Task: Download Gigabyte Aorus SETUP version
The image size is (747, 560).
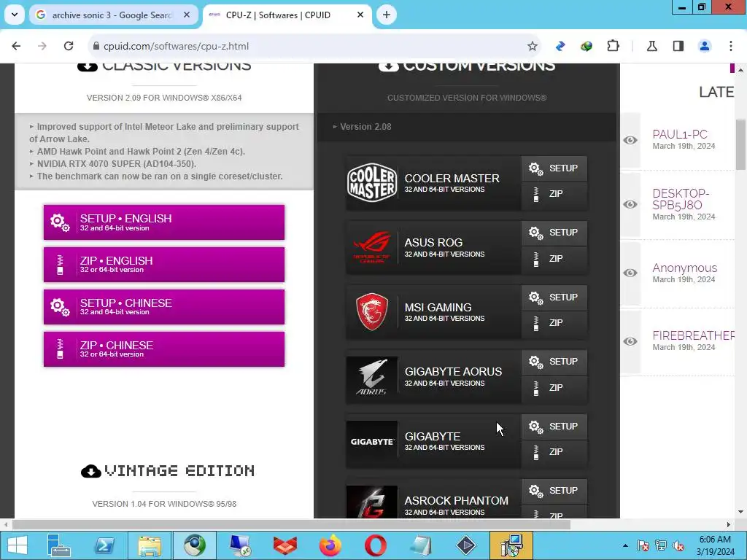Action: pos(554,362)
